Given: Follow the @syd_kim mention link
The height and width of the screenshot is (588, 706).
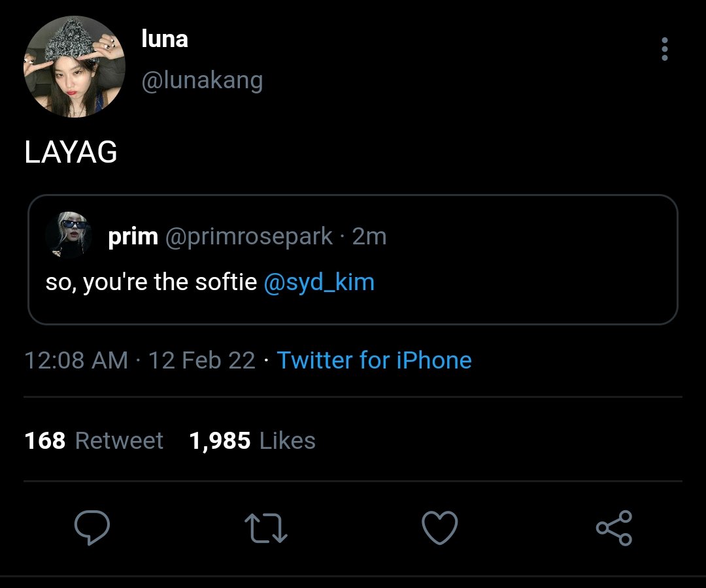Looking at the screenshot, I should tap(319, 283).
